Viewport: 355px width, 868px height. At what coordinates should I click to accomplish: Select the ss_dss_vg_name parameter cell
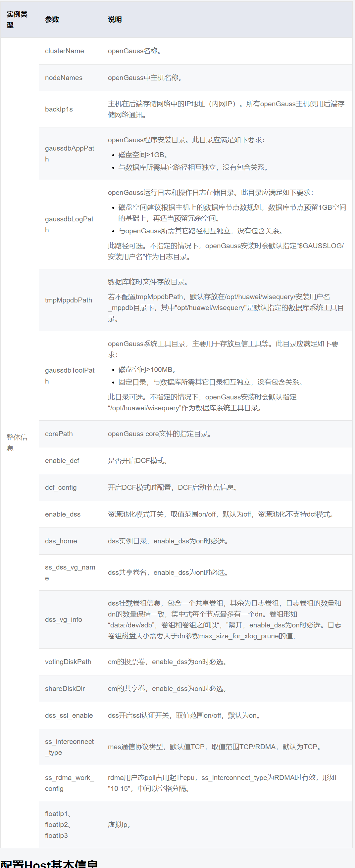pos(70,572)
